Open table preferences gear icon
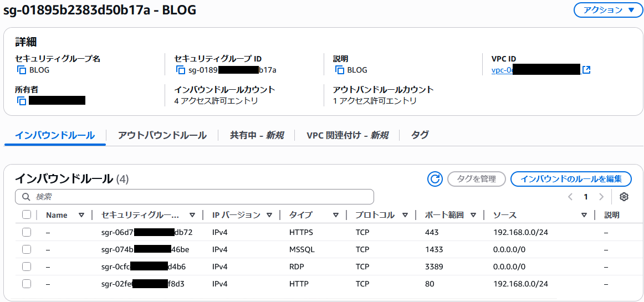 coord(624,197)
